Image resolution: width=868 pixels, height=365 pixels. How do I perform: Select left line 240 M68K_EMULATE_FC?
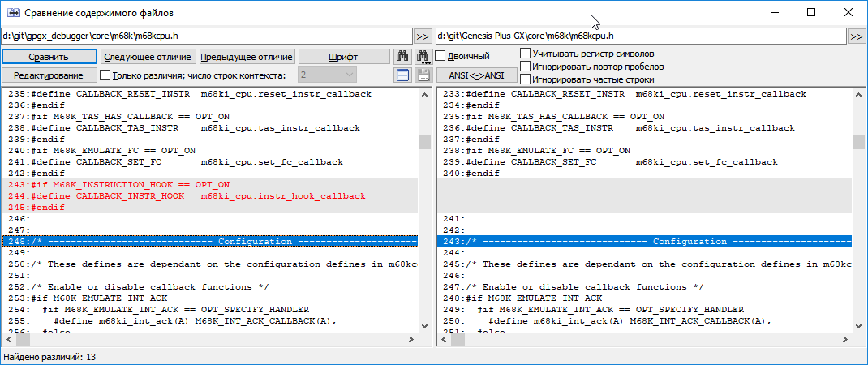pos(209,151)
